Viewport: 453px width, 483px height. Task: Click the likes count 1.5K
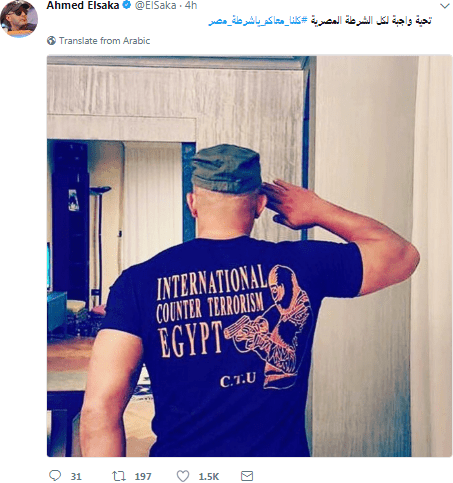[x=209, y=476]
